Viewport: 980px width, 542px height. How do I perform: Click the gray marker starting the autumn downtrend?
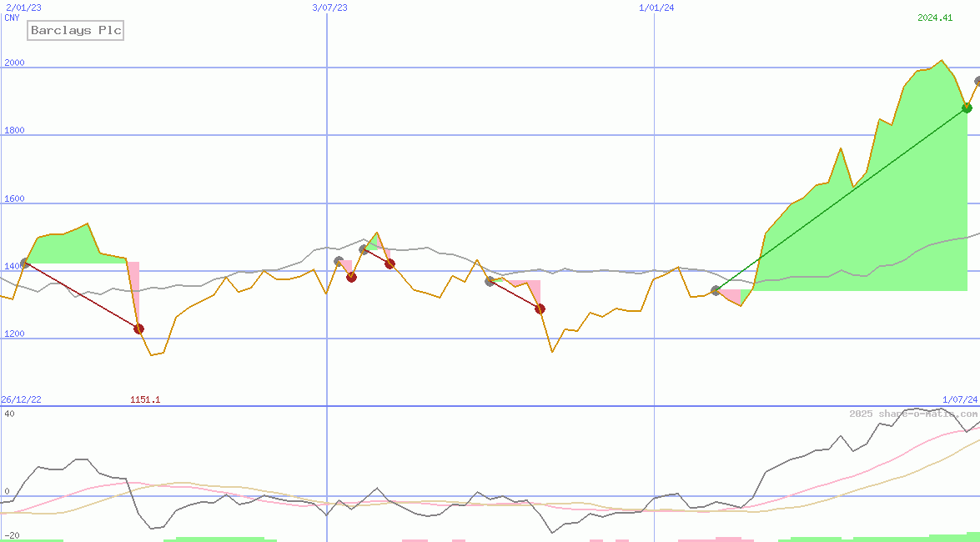490,281
